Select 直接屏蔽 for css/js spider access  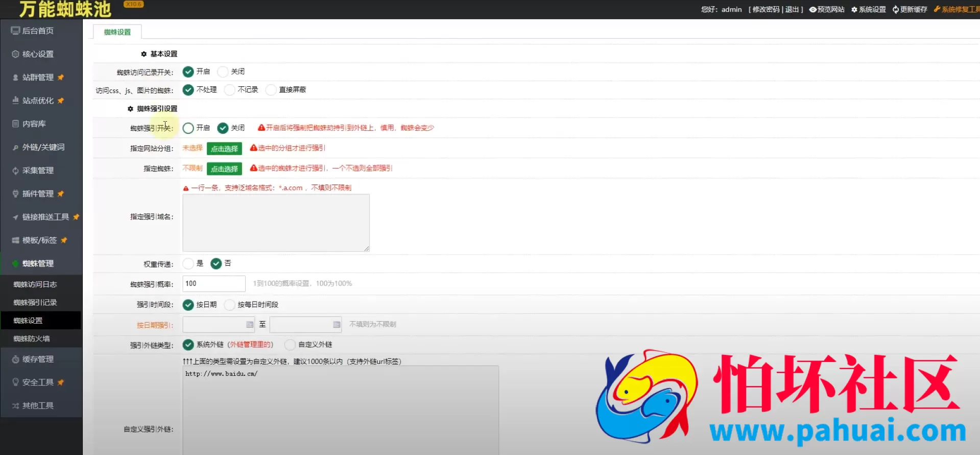pos(271,90)
